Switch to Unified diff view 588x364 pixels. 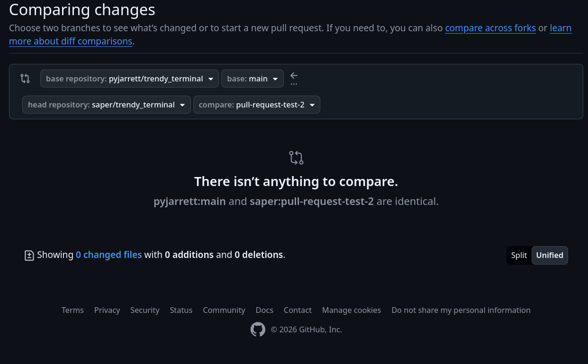549,255
